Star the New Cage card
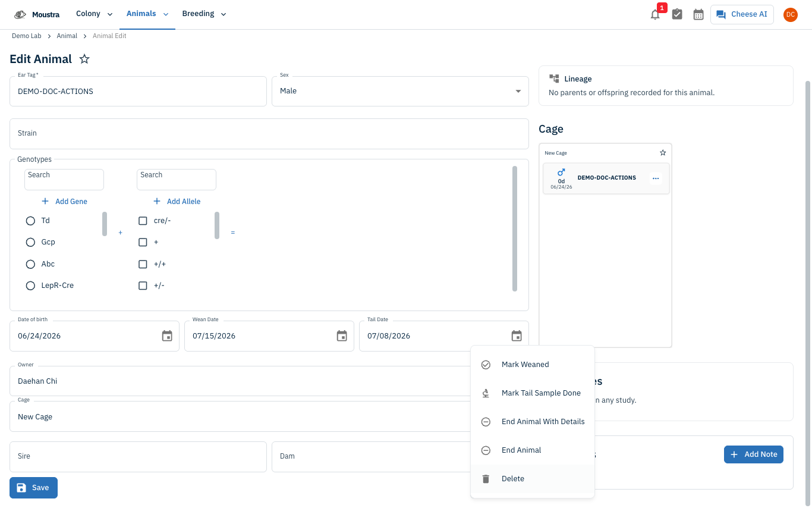Screen dimensions: 812x508 663,153
